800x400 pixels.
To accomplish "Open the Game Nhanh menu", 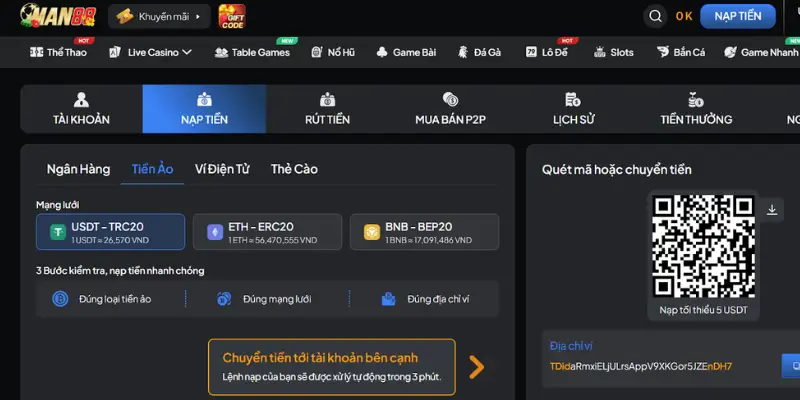I will pos(761,52).
